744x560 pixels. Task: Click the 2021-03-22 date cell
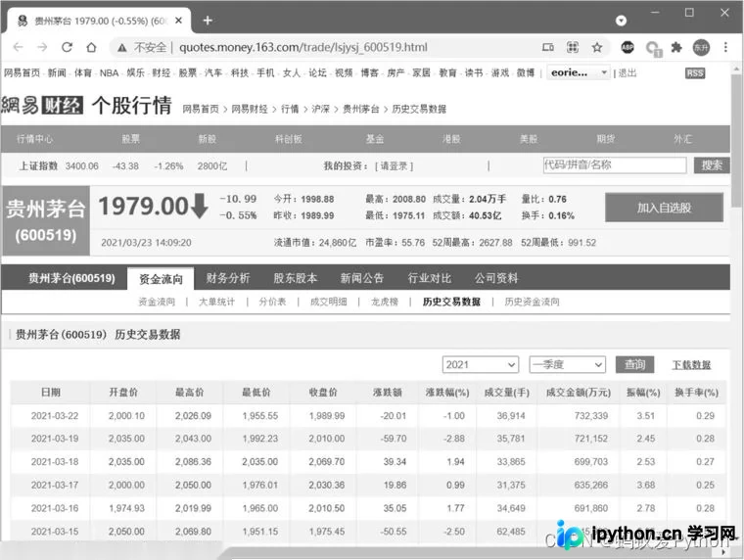pos(55,416)
